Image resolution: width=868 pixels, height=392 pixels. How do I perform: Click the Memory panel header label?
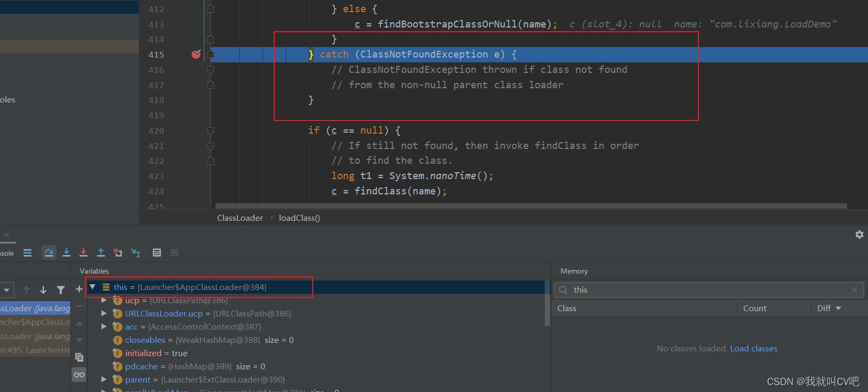point(574,271)
